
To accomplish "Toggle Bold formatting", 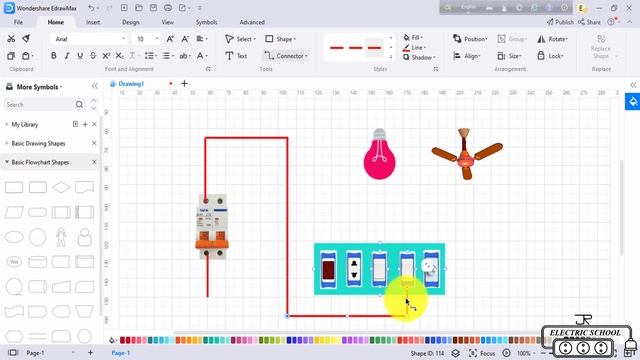I will coord(53,56).
